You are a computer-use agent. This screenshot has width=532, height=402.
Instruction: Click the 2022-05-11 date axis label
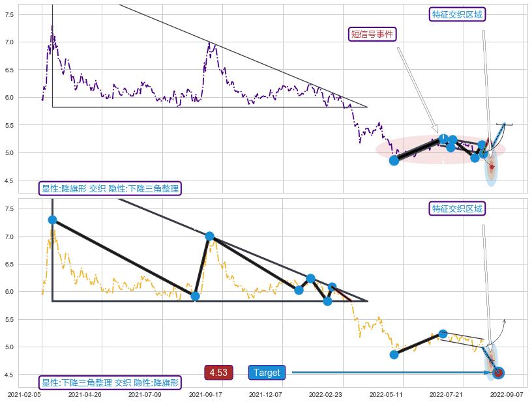tap(388, 394)
